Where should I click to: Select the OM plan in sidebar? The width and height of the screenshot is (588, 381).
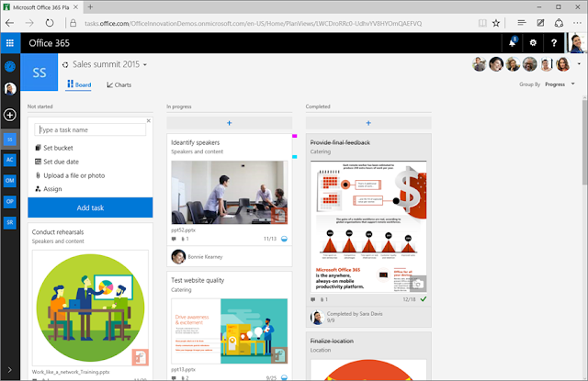point(10,180)
